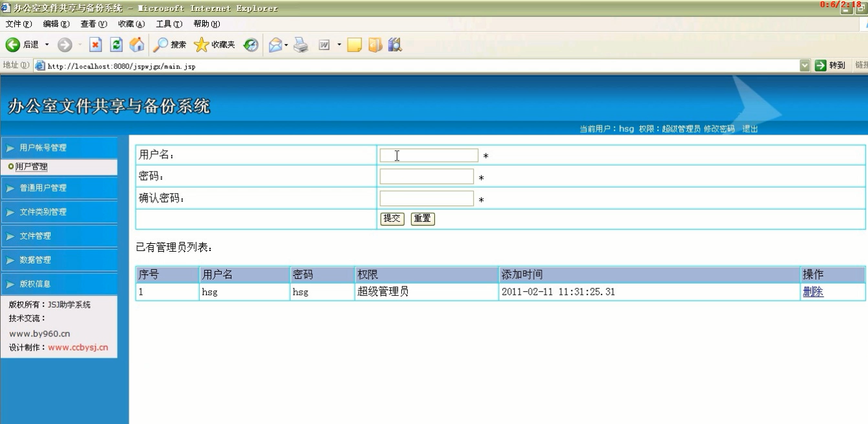Expand the 文件管理 sidebar section

click(x=59, y=236)
